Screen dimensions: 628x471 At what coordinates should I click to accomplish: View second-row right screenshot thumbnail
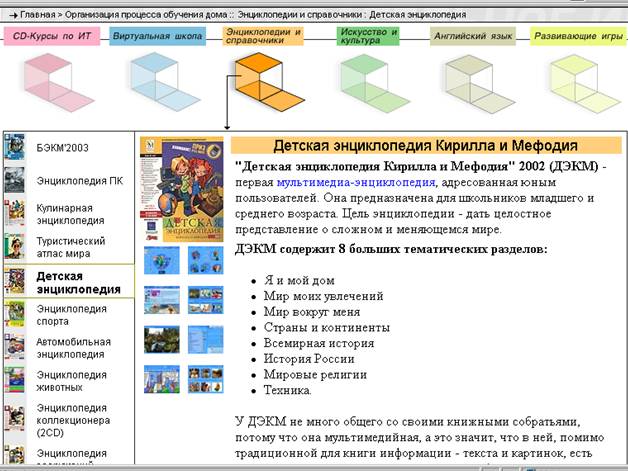coord(205,300)
